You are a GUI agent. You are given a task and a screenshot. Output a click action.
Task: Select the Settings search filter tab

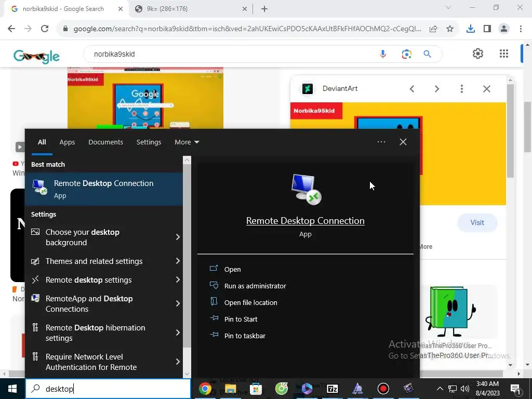pyautogui.click(x=149, y=142)
